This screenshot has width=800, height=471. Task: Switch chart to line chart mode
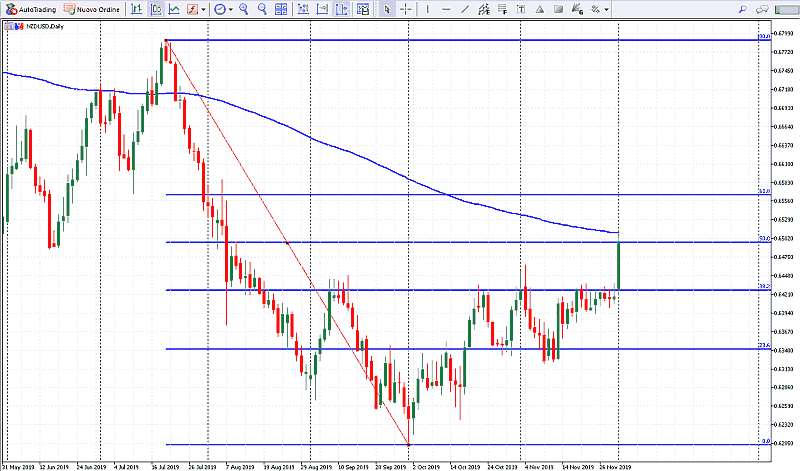(x=174, y=9)
